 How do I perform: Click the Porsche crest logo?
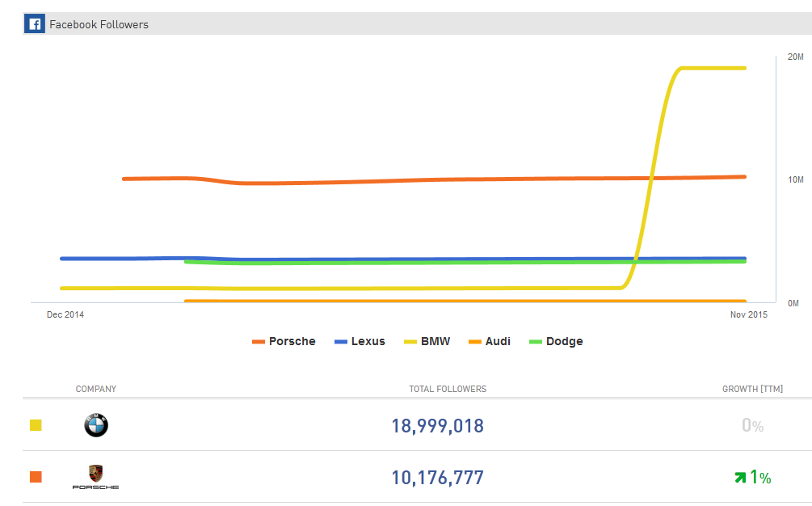(x=96, y=477)
